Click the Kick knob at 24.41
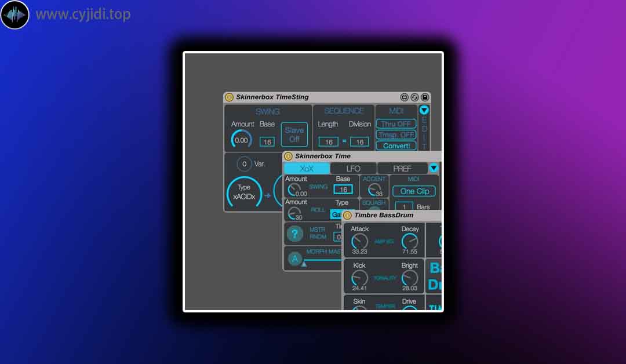The image size is (626, 364). pos(359,278)
